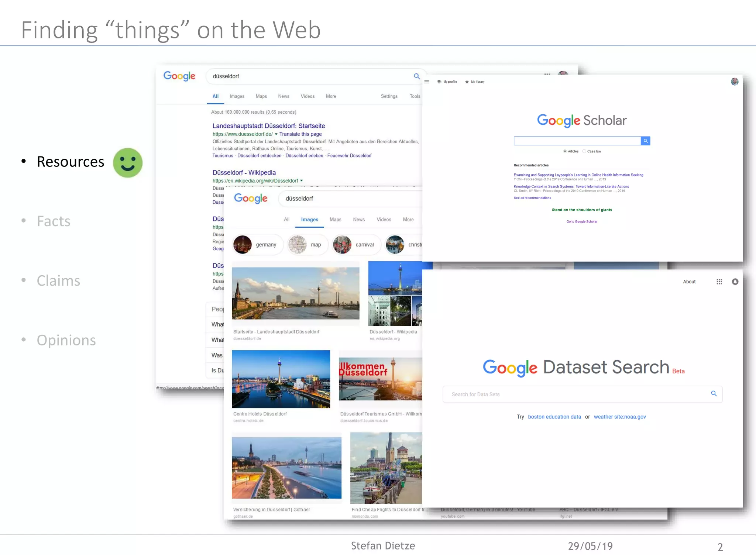Screen dimensions: 756x555
Task: Try boston education data example
Action: (554, 417)
